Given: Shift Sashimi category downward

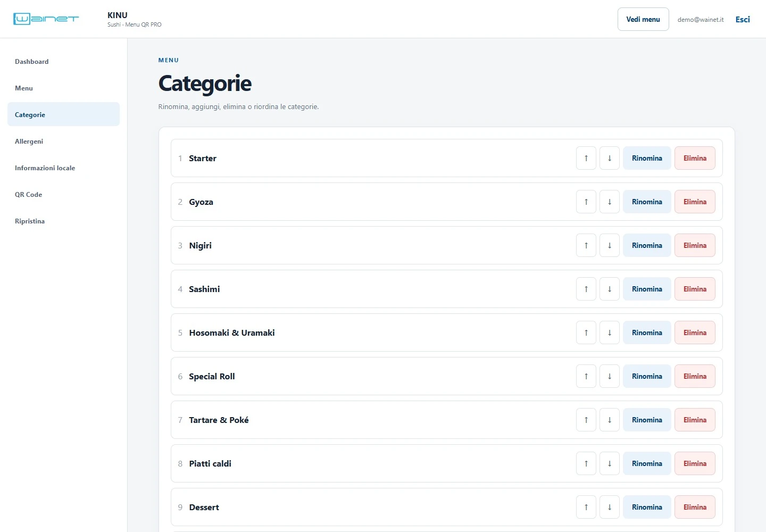Looking at the screenshot, I should (610, 289).
